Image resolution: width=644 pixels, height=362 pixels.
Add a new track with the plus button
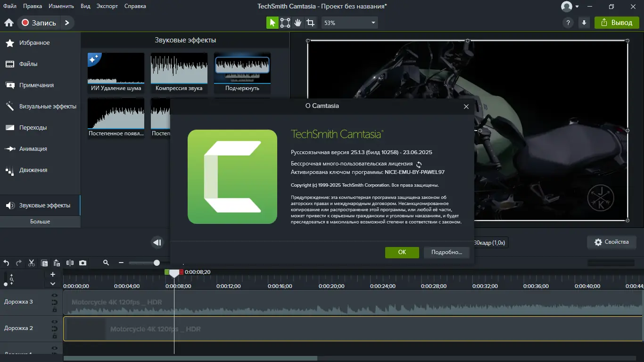53,274
